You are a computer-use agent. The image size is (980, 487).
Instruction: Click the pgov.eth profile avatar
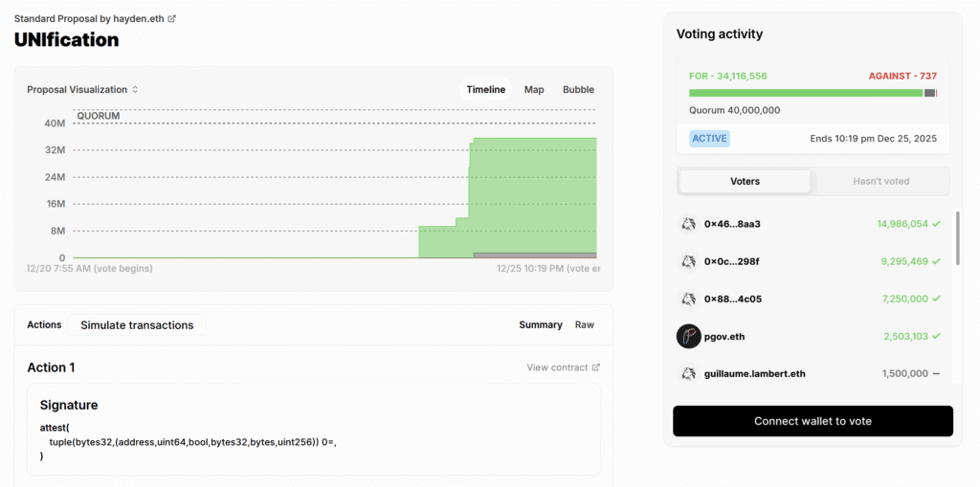pyautogui.click(x=689, y=336)
